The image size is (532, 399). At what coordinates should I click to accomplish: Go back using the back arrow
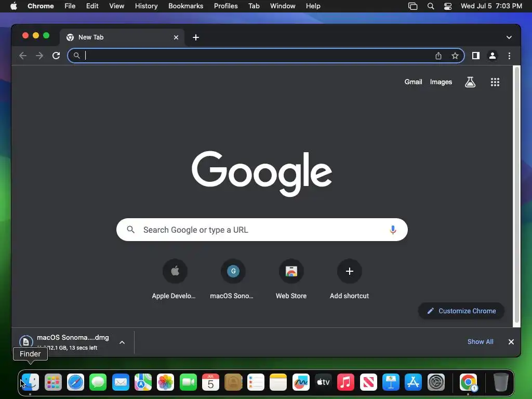[x=23, y=56]
